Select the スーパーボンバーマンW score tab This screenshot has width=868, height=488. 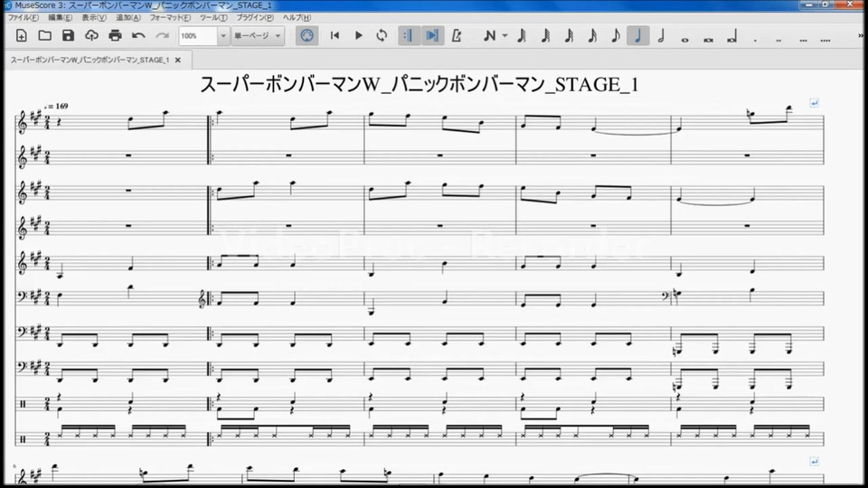pyautogui.click(x=90, y=60)
